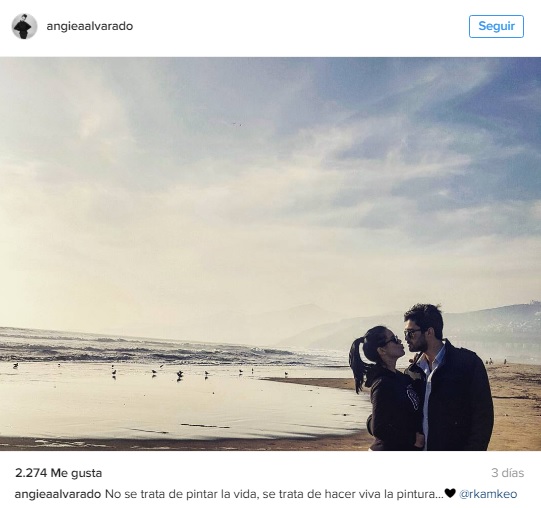Click the Seguir follow button
This screenshot has height=508, width=541.
pos(496,26)
